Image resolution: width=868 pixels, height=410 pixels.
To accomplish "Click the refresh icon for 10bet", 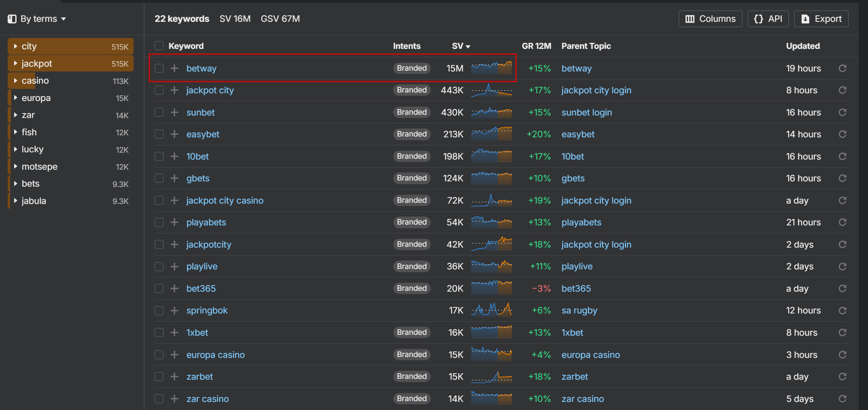I will click(842, 156).
